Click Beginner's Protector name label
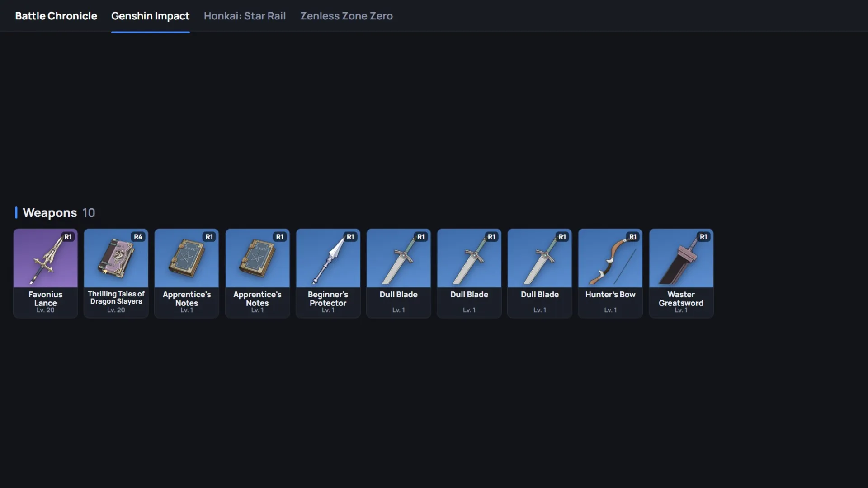The height and width of the screenshot is (488, 868). [328, 299]
